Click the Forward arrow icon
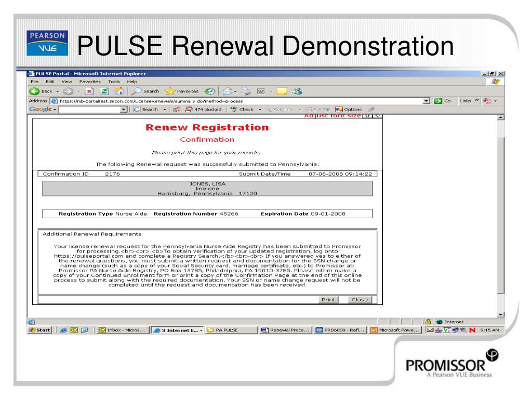 click(x=68, y=91)
